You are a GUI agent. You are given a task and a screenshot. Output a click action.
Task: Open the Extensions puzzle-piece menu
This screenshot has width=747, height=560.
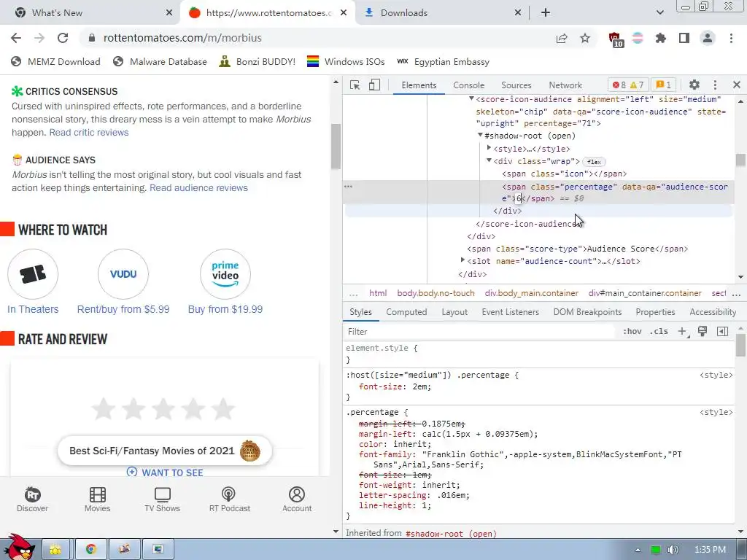point(661,38)
